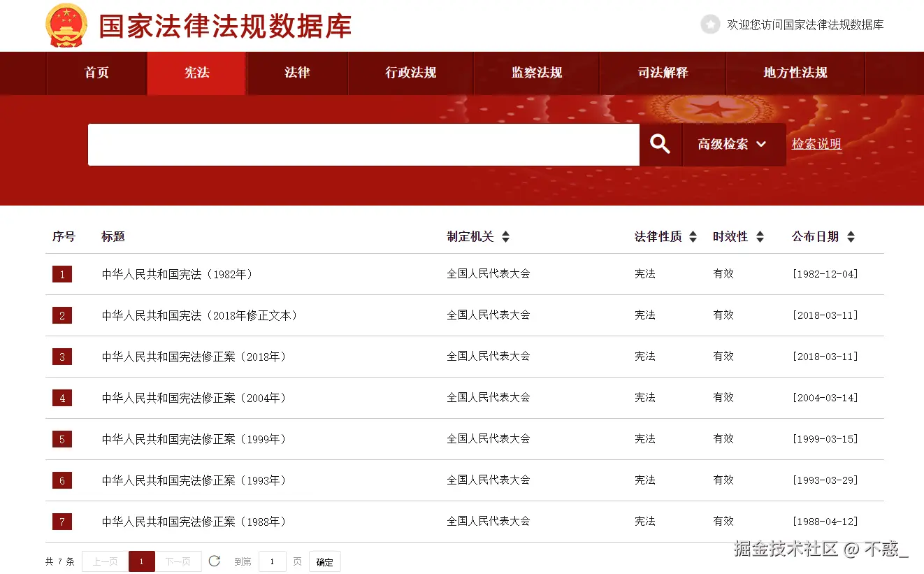Click the page number jump field

273,561
